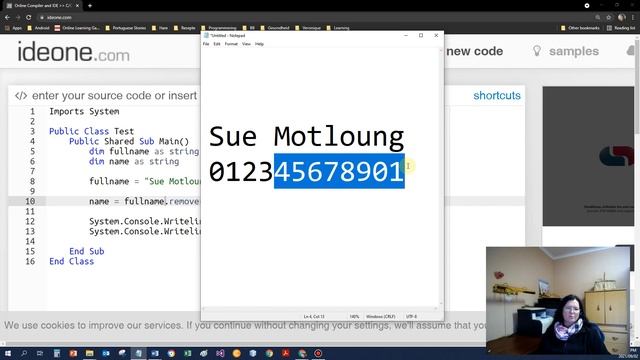
Task: Open the Format menu in Notepad
Action: pyautogui.click(x=231, y=44)
